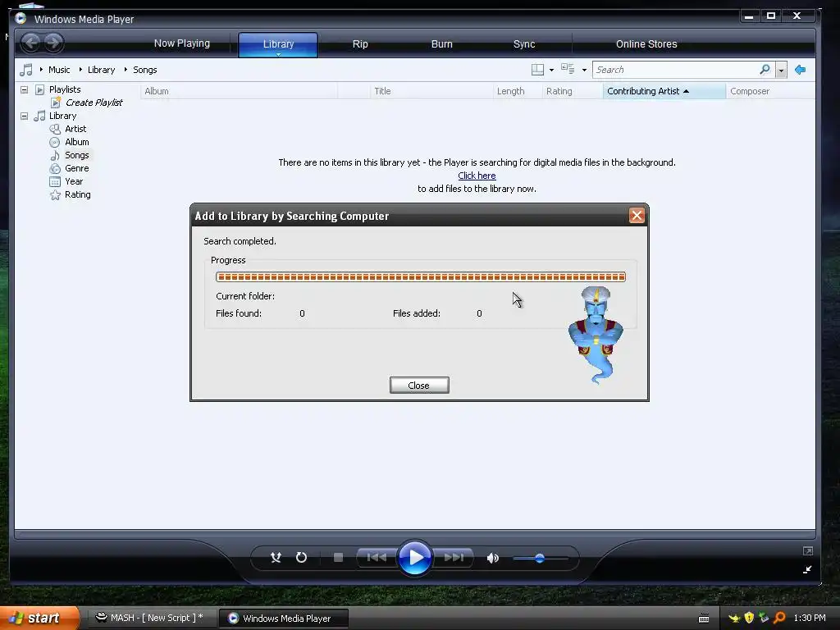Collapse the Library tree node
The width and height of the screenshot is (840, 630).
point(24,116)
